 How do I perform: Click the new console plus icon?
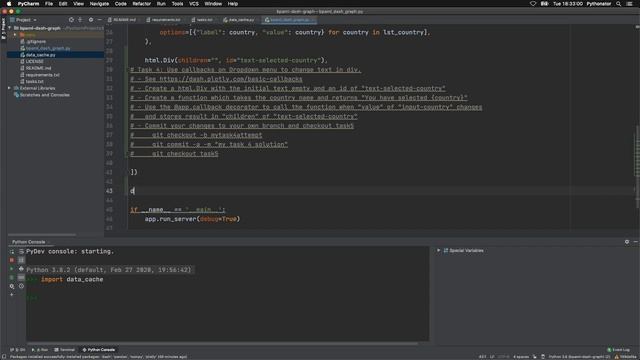point(12,295)
